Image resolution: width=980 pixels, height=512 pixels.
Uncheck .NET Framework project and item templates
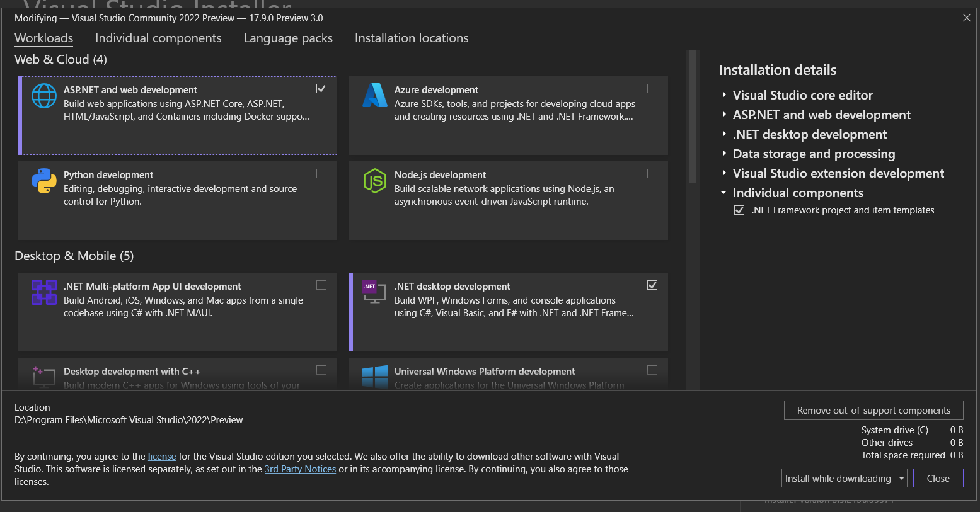[739, 210]
